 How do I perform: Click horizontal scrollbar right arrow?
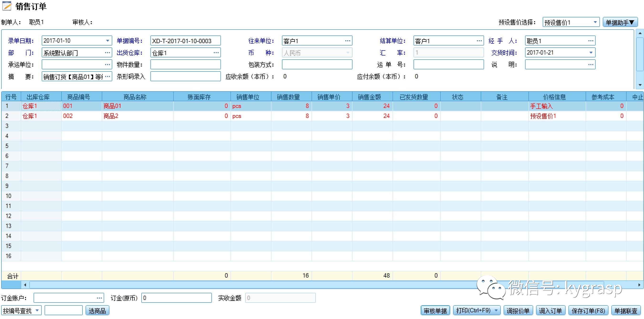pos(639,285)
